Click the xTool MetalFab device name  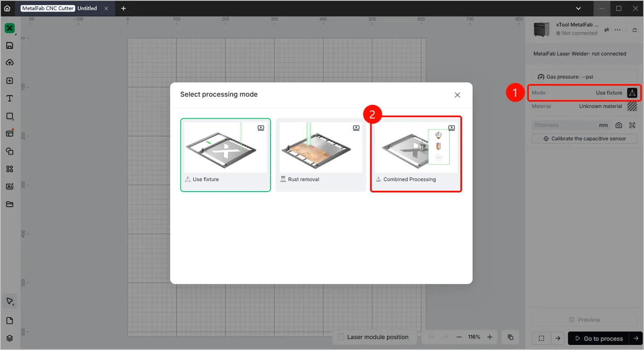click(577, 25)
